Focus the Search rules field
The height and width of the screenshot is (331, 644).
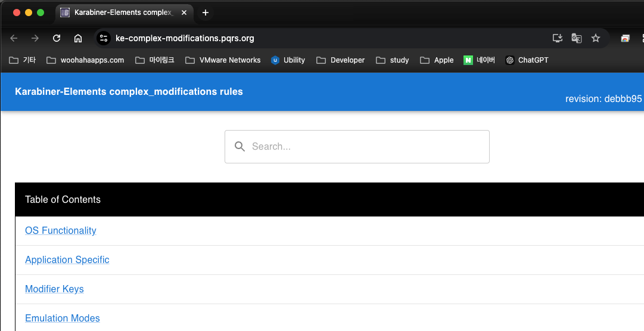point(357,147)
